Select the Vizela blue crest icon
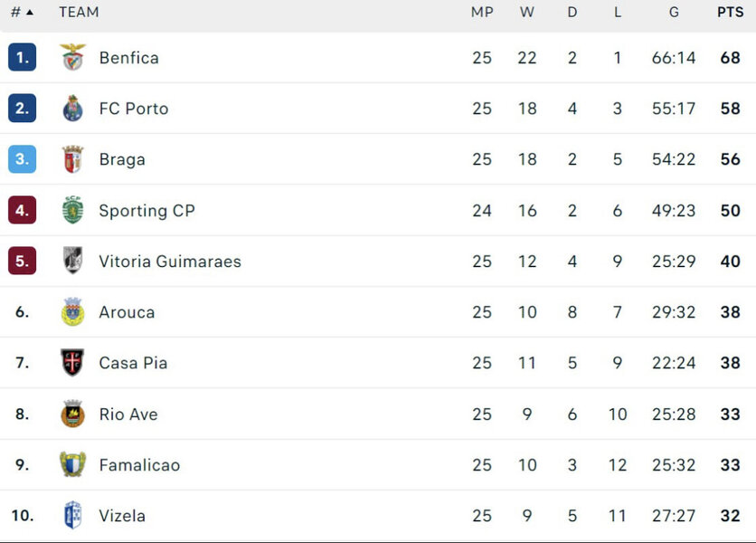The height and width of the screenshot is (543, 756). (72, 516)
